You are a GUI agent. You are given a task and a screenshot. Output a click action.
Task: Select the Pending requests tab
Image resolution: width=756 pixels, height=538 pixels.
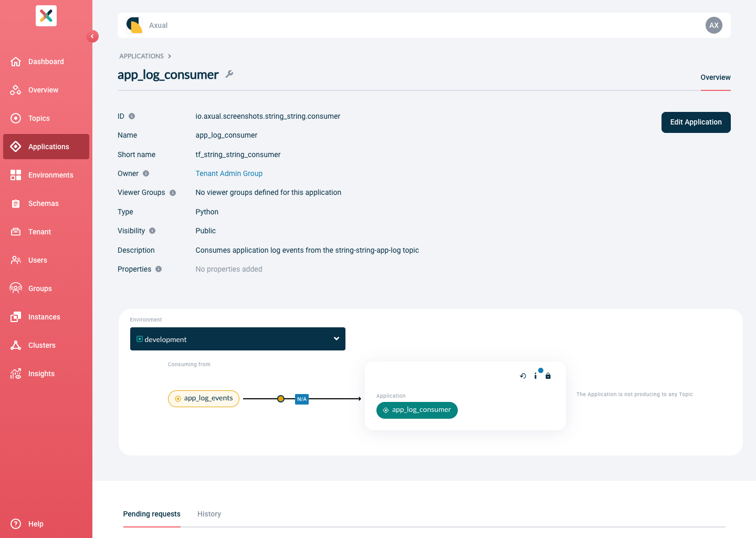tap(152, 514)
